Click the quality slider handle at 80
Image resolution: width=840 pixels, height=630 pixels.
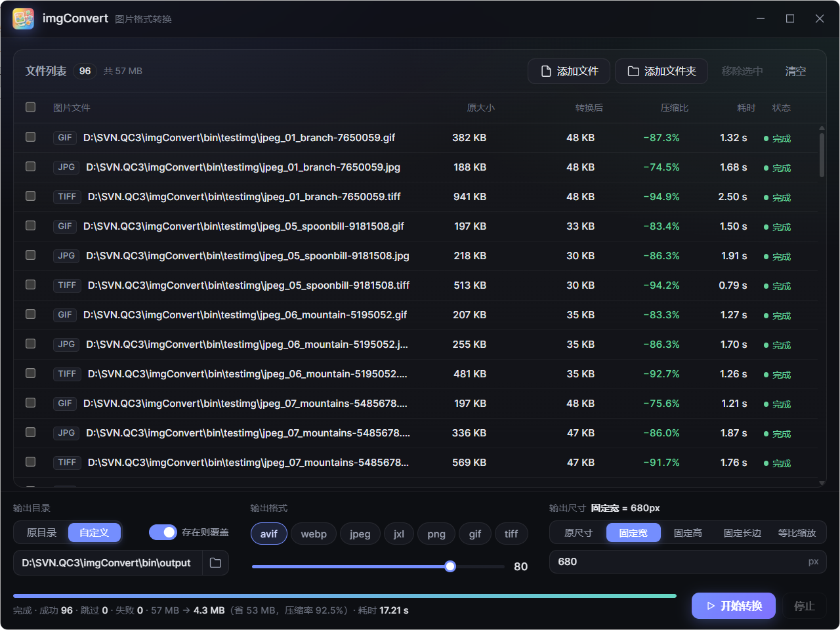click(x=450, y=566)
